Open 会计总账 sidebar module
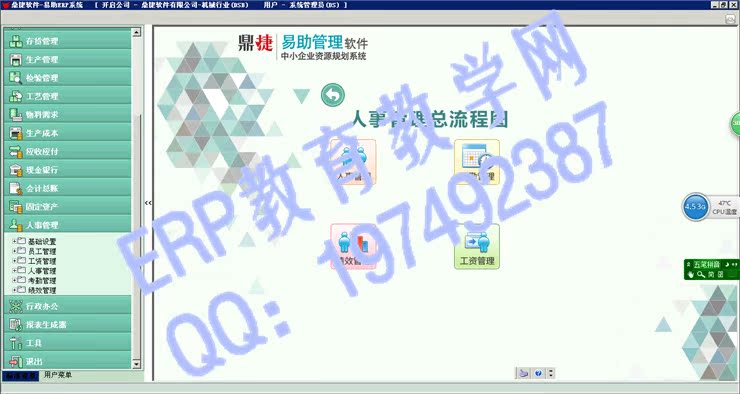Image resolution: width=740 pixels, height=394 pixels. [x=67, y=188]
